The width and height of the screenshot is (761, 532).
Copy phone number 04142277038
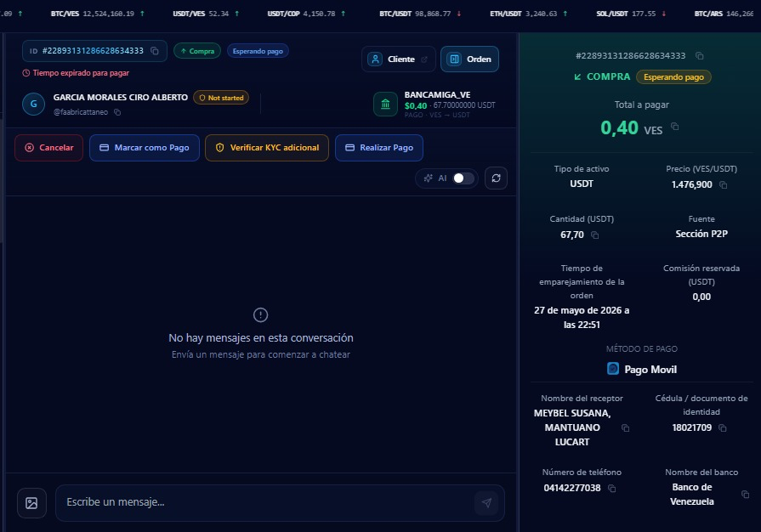tap(611, 489)
